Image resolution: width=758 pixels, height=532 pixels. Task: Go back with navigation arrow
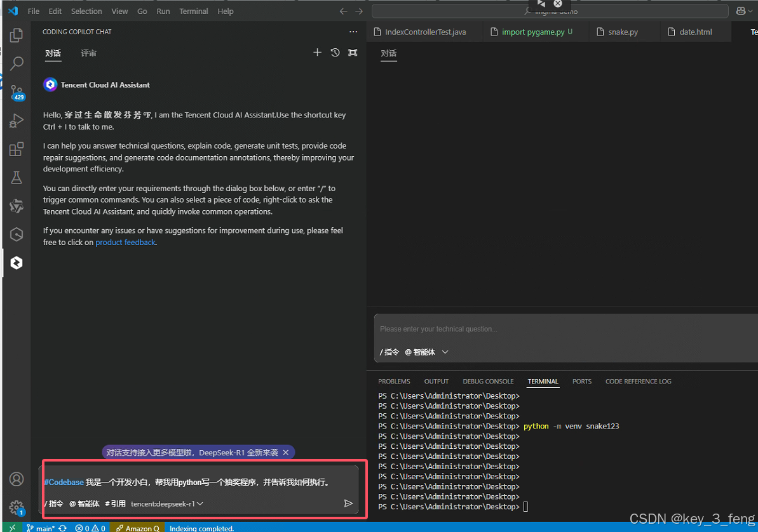(343, 11)
